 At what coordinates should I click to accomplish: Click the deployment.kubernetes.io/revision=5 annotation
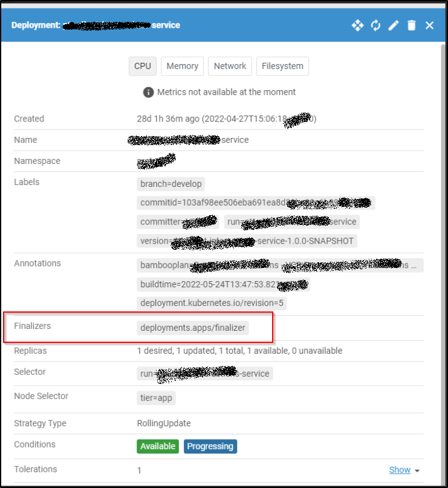(x=212, y=303)
